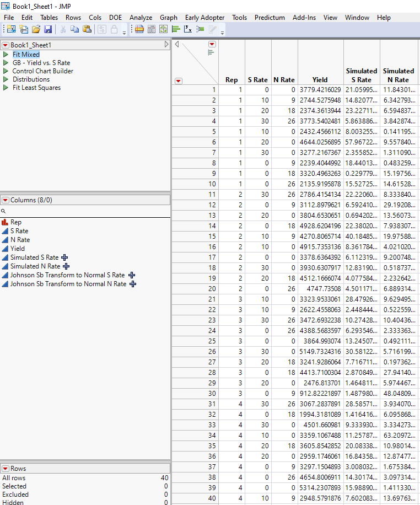The image size is (420, 505).
Task: Click the Fit Y by X toolbar icon
Action: (188, 29)
